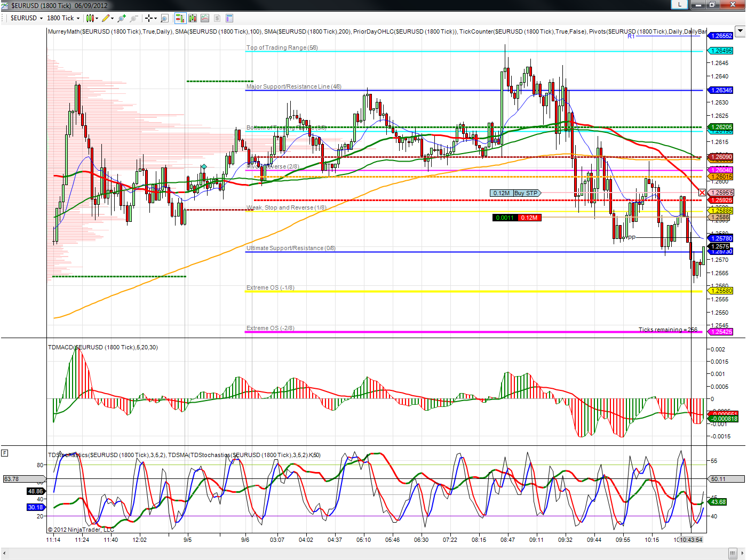Click the orange 1.26015 price marker
747x560 pixels.
tap(721, 177)
